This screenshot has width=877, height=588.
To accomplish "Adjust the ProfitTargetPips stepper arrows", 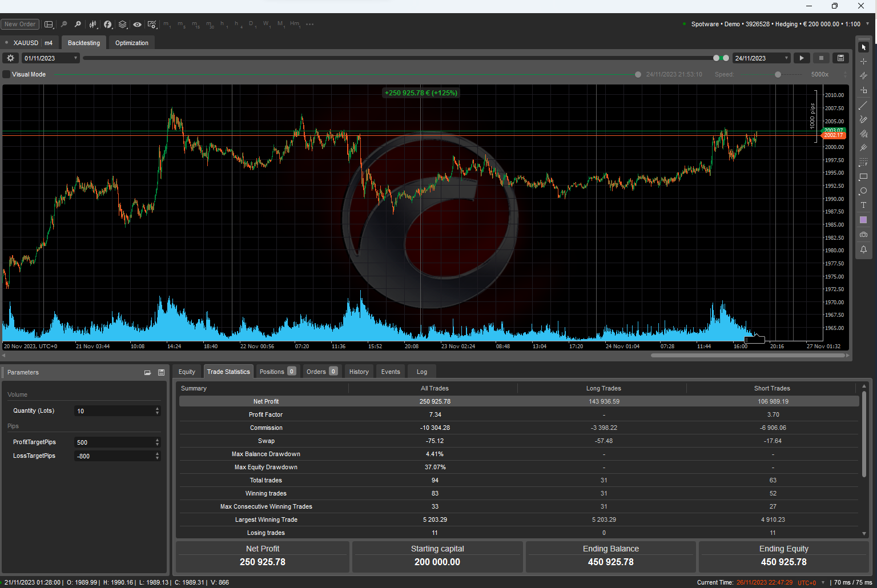I will click(158, 442).
